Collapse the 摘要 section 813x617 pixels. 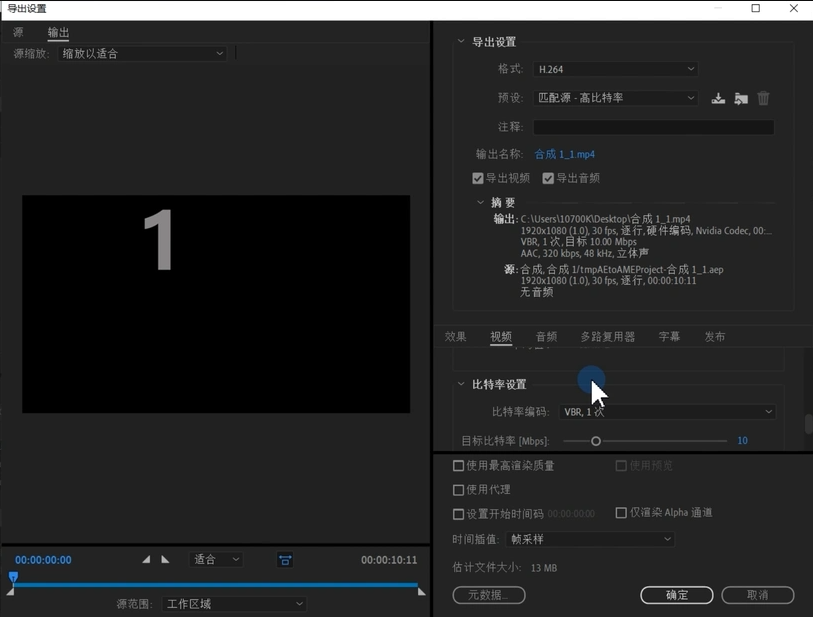click(x=481, y=202)
